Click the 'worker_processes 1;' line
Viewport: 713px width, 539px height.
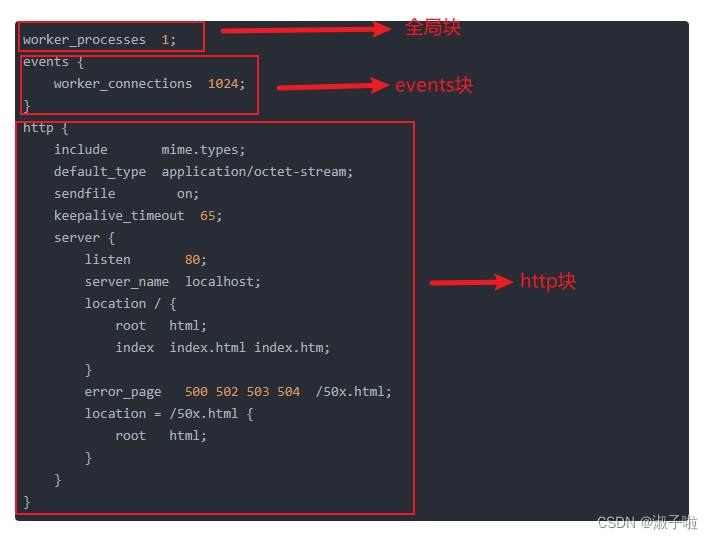(99, 40)
